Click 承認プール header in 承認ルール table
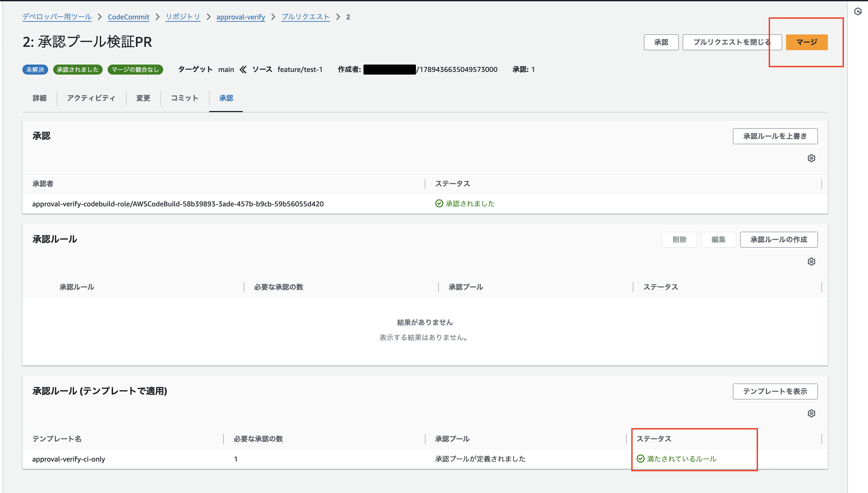Image resolution: width=868 pixels, height=493 pixels. (x=466, y=287)
